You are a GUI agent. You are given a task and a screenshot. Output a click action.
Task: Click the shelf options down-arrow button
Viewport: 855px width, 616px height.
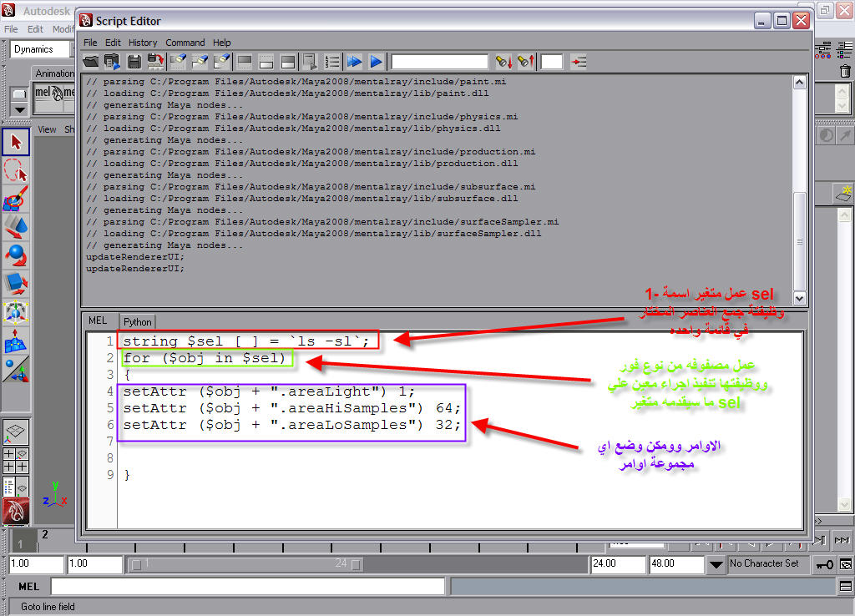tap(20, 109)
